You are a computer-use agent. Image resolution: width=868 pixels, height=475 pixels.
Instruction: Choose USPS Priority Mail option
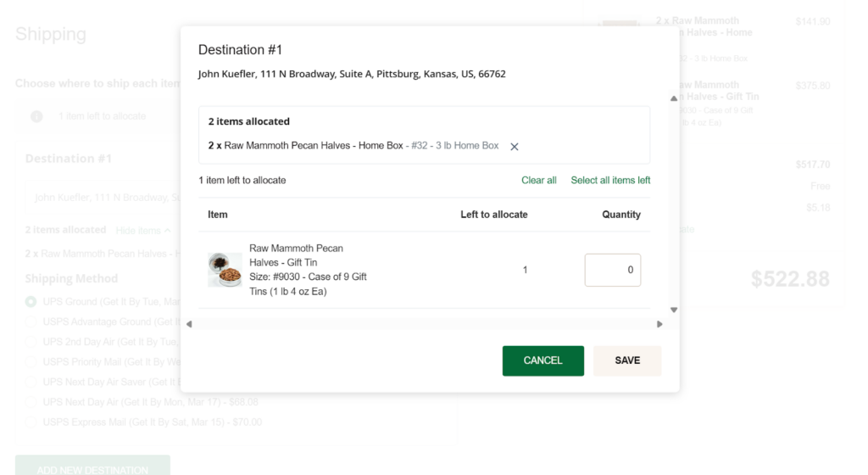[x=31, y=362]
